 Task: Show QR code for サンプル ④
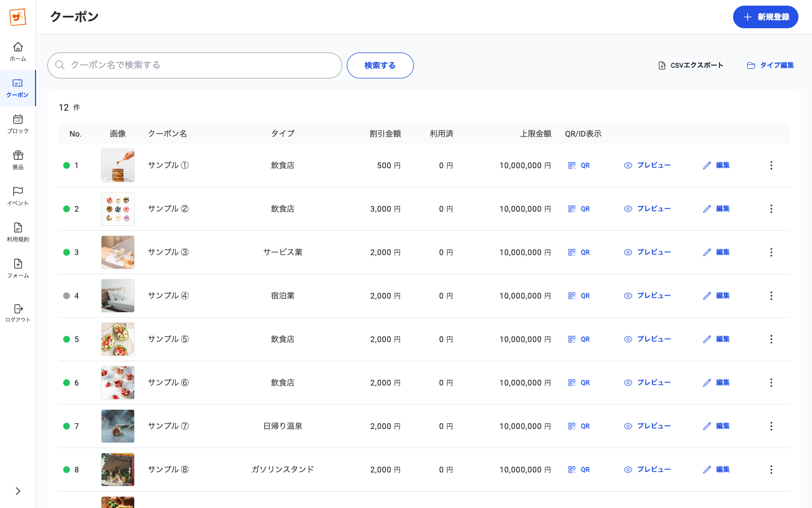[579, 296]
